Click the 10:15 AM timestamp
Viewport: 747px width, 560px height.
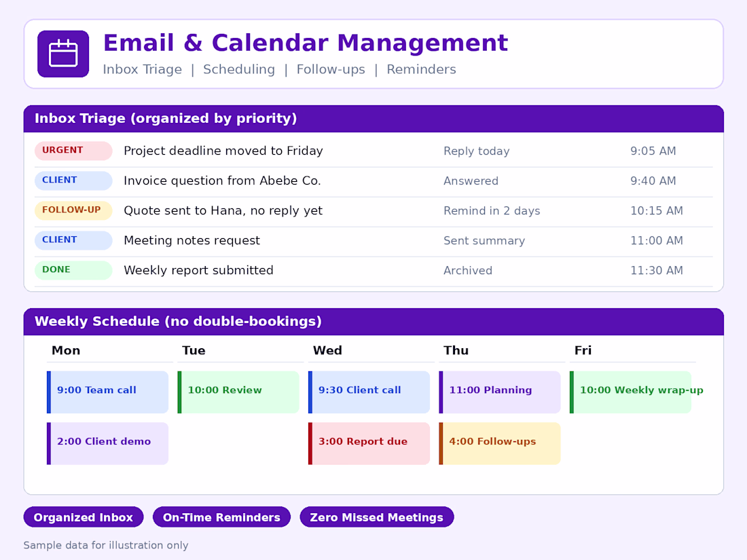coord(657,211)
